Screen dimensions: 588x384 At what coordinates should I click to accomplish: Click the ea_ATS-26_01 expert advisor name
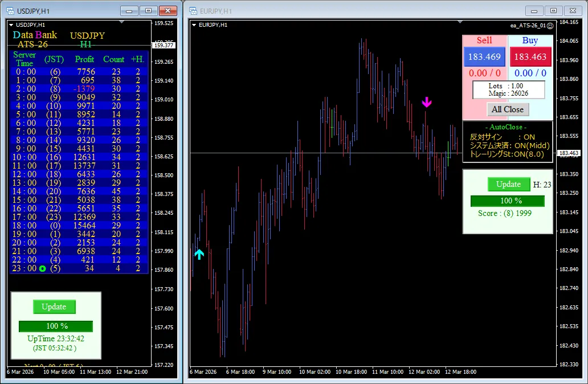[528, 26]
